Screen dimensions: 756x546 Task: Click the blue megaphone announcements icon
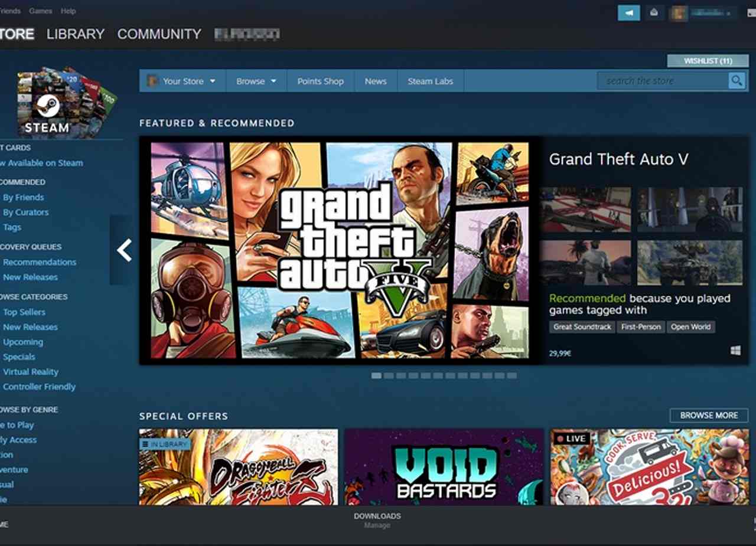(628, 12)
